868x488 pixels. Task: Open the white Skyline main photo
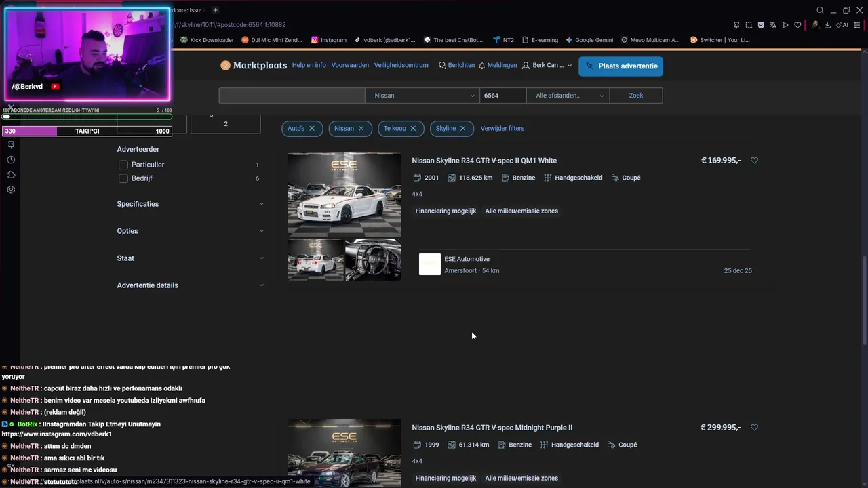(x=344, y=195)
